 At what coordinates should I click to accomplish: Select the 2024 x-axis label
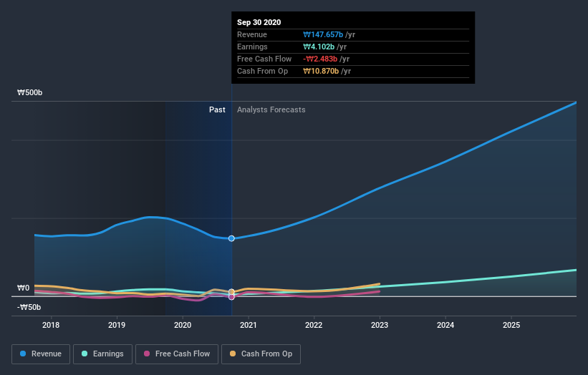(x=445, y=325)
